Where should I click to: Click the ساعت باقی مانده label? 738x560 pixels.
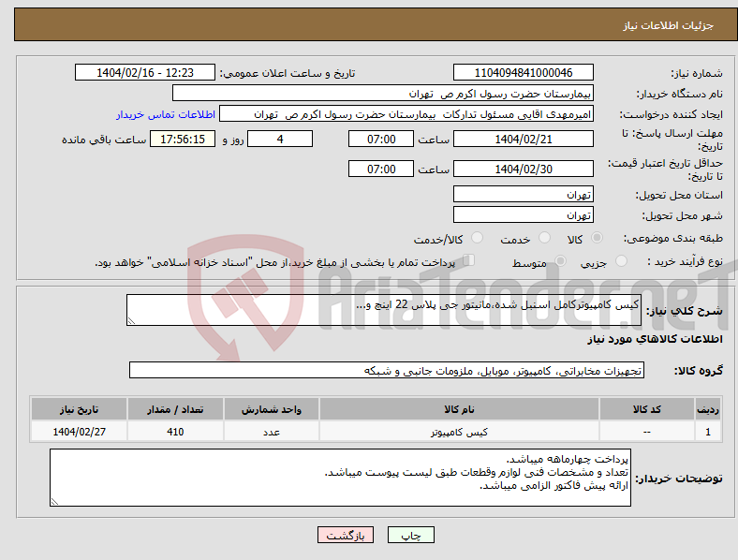[104, 140]
